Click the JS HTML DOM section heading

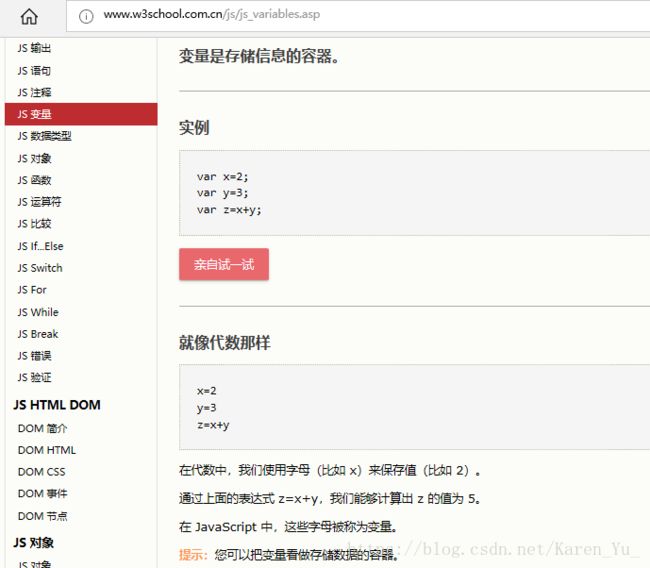point(57,405)
